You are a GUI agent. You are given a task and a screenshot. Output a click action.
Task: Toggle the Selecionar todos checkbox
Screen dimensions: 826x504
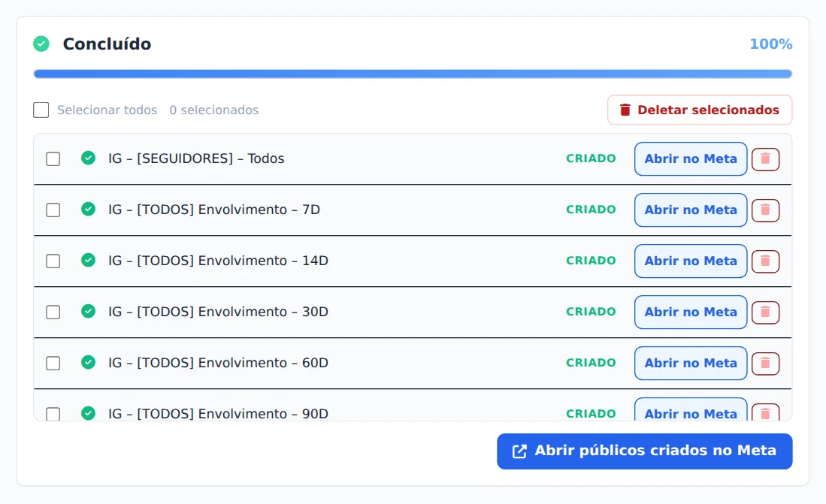click(41, 110)
